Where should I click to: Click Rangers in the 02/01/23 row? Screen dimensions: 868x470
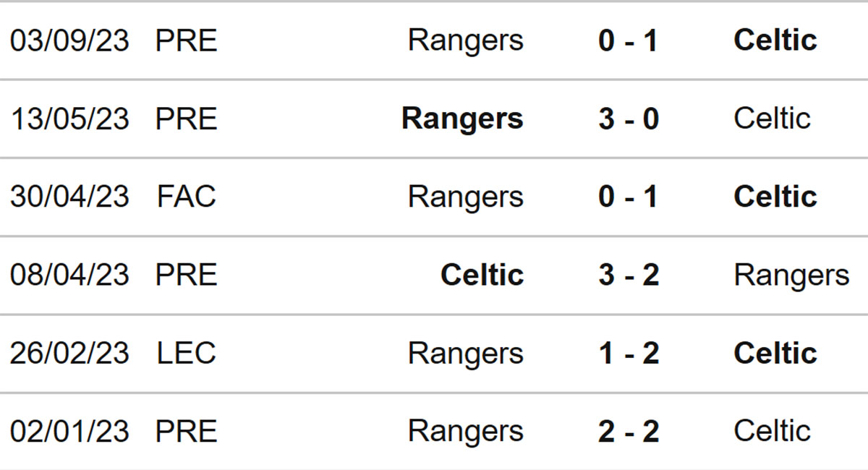pos(465,432)
